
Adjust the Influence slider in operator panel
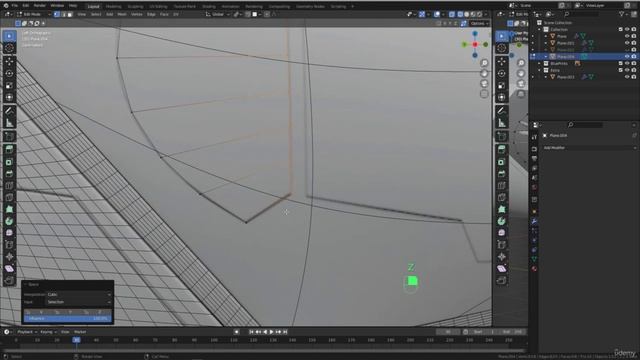coord(68,318)
